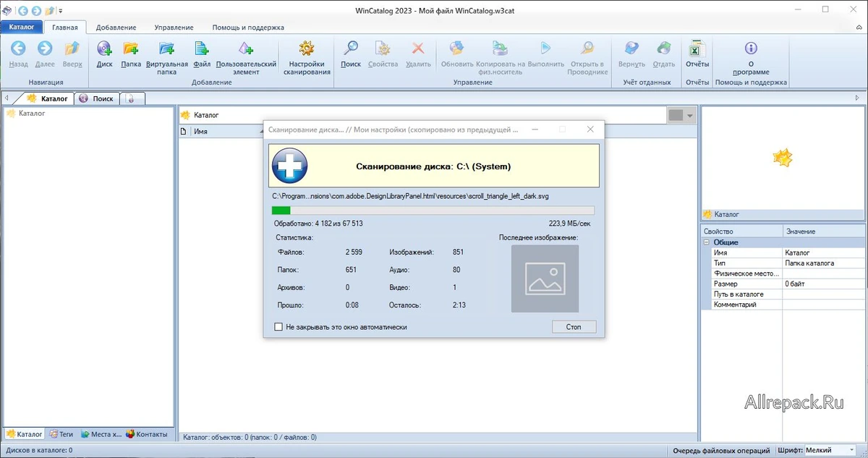Open the Каталог application menu tab
868x458 pixels.
coord(22,27)
